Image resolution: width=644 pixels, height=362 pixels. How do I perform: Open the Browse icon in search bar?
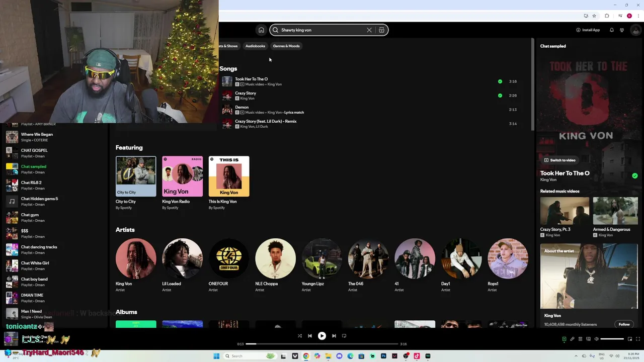(381, 30)
